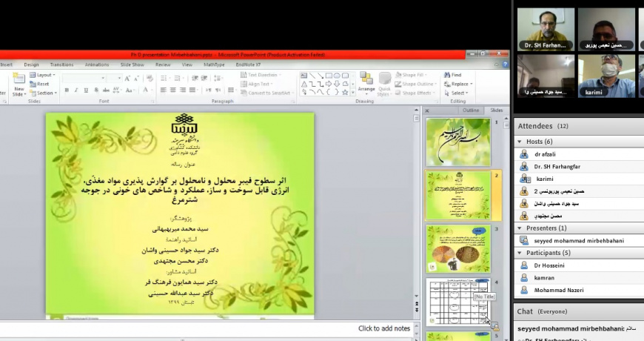Toggle Justify text alignment
The height and width of the screenshot is (341, 644).
coord(192,90)
